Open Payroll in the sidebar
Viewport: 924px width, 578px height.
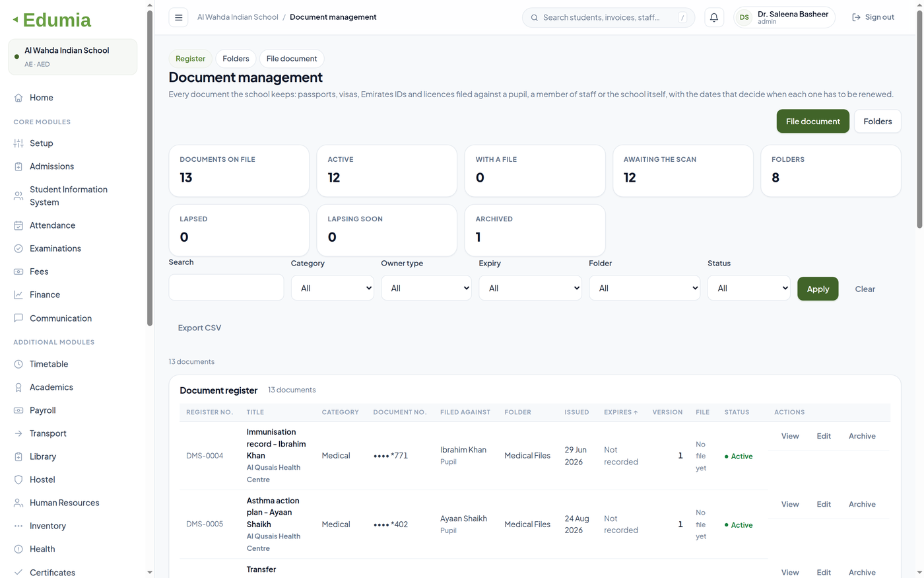point(43,410)
